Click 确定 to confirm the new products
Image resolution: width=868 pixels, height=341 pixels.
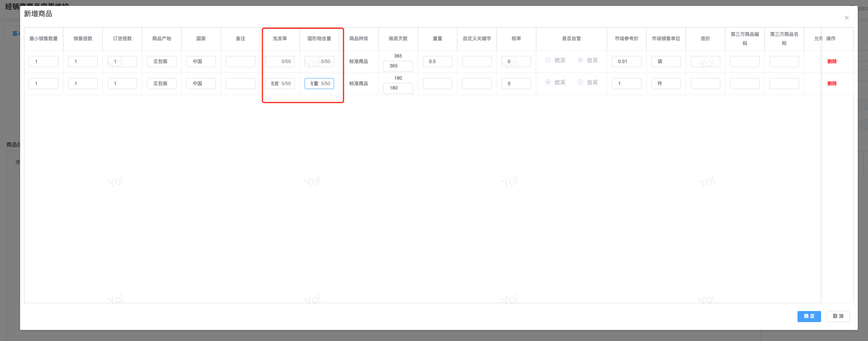tap(809, 316)
